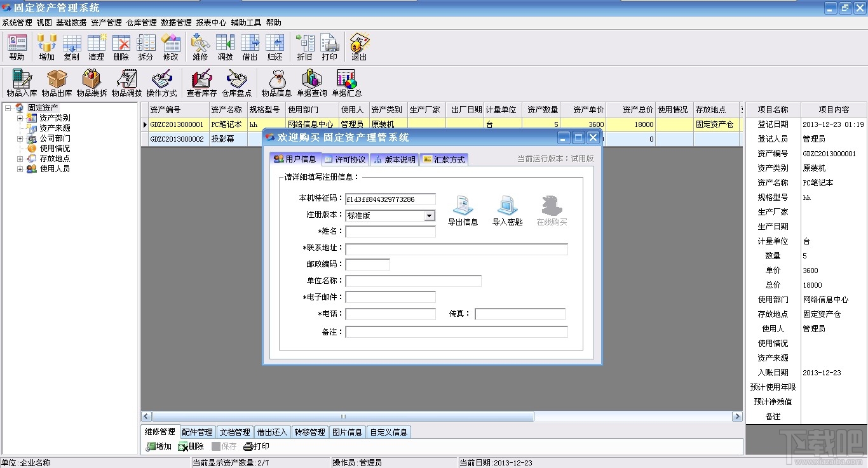Screen dimensions: 868x468
Task: Close the 欢迎购买 registration dialog
Action: point(593,138)
